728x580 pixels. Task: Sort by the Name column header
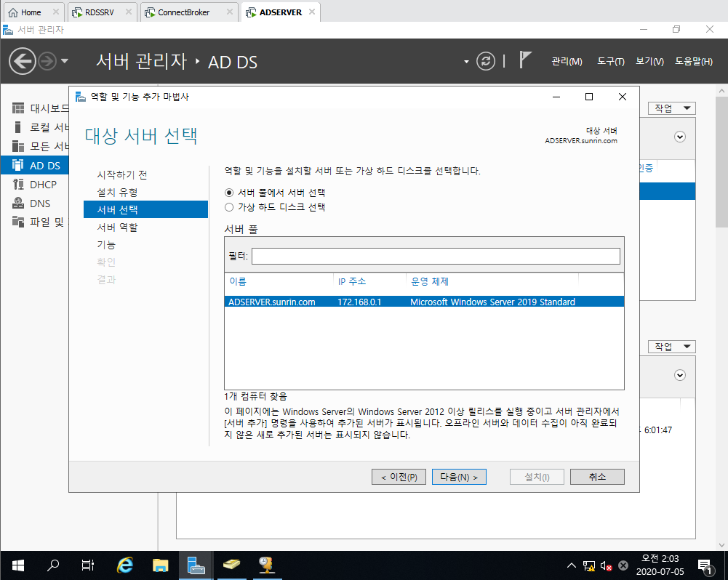click(x=238, y=282)
